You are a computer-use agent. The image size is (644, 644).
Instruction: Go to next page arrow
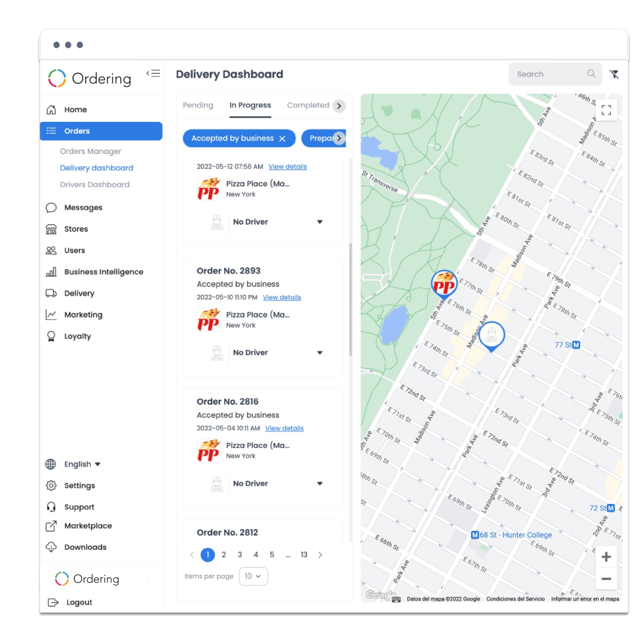pos(320,555)
